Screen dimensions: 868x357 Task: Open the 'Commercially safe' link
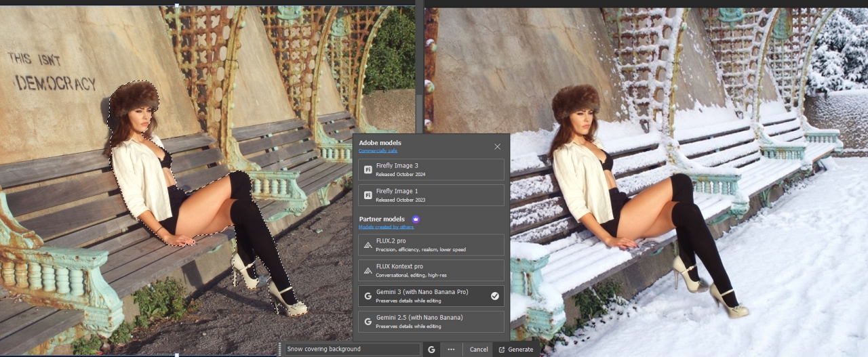[x=378, y=151]
